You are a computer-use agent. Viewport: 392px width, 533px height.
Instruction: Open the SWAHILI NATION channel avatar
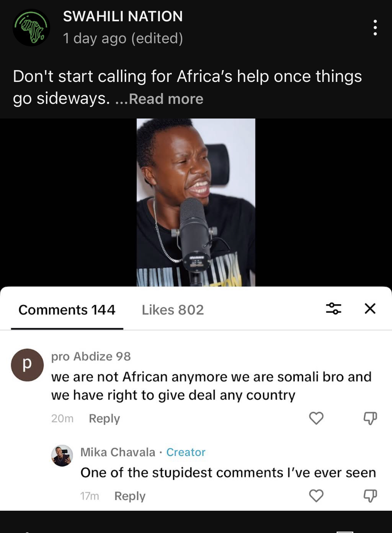click(x=31, y=28)
